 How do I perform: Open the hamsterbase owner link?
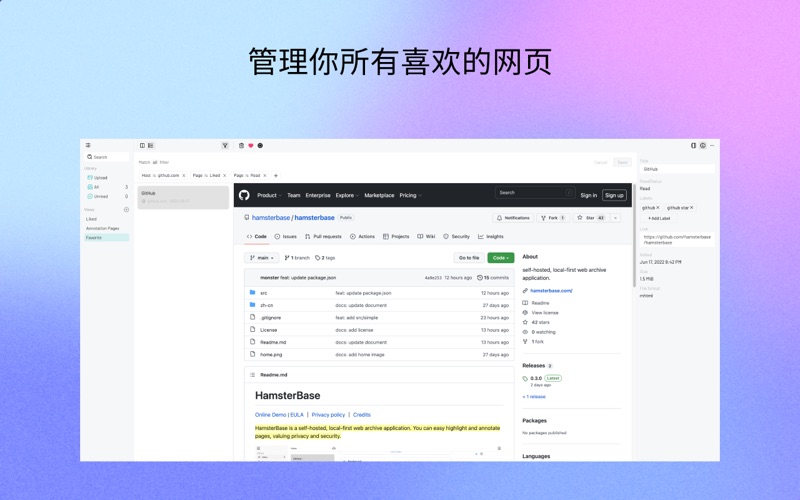pyautogui.click(x=271, y=217)
